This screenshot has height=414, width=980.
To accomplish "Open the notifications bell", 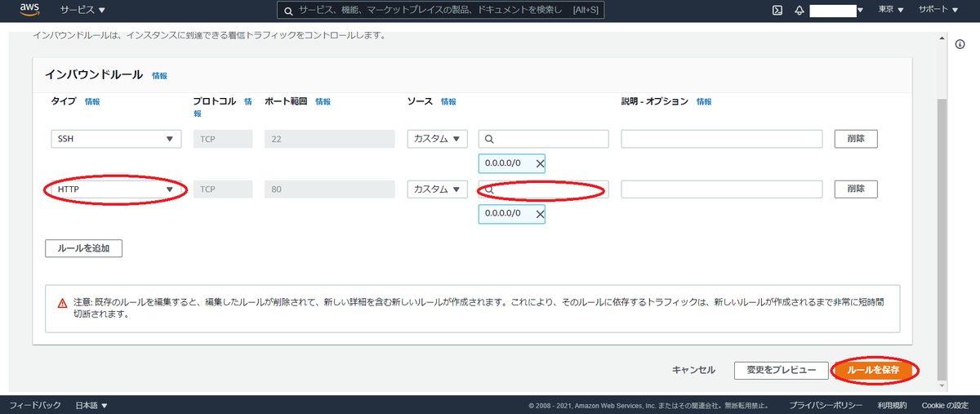I will 799,10.
